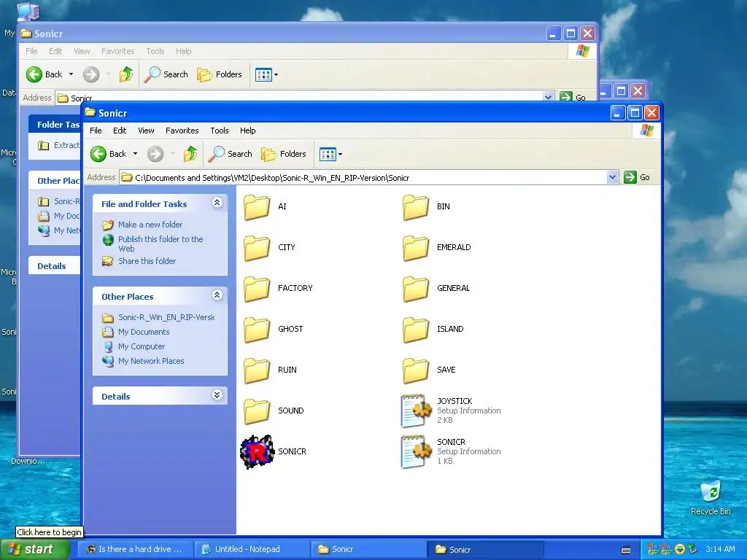Open the AI folder
The width and height of the screenshot is (747, 560).
(258, 206)
